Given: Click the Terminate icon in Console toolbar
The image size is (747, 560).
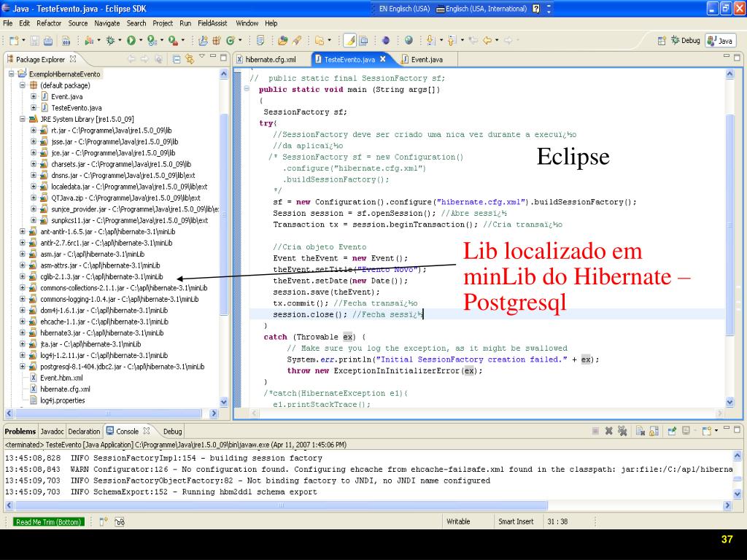Looking at the screenshot, I should pyautogui.click(x=595, y=431).
